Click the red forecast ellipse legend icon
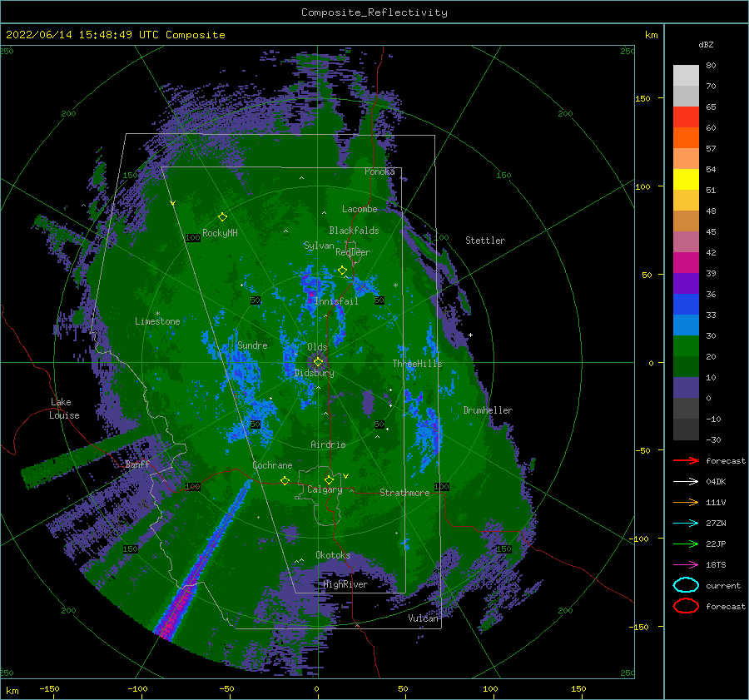The width and height of the screenshot is (749, 700). click(686, 606)
